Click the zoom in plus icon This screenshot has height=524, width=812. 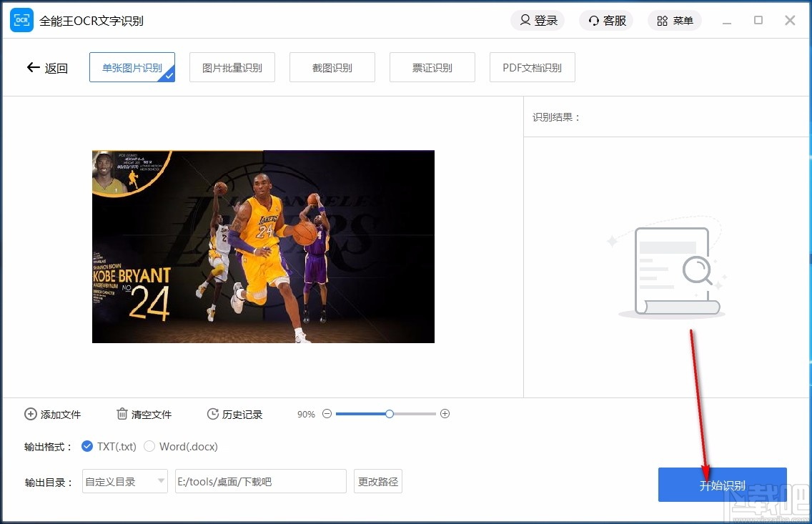point(445,413)
